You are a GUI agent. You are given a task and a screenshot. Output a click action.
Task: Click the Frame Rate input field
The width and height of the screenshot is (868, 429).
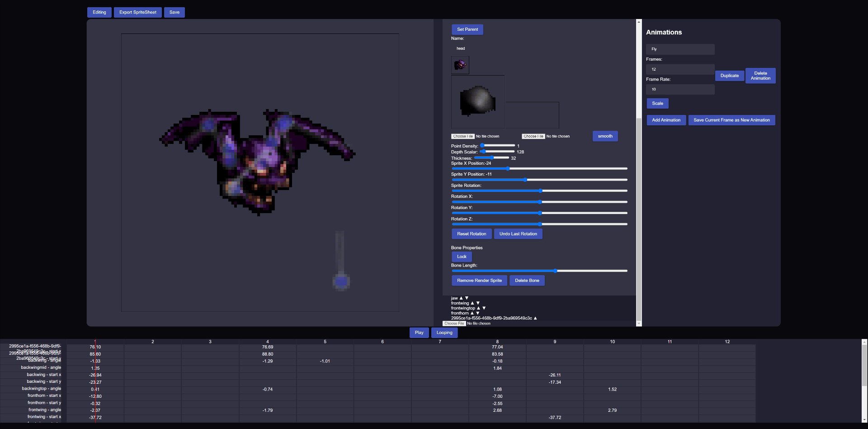pyautogui.click(x=680, y=89)
